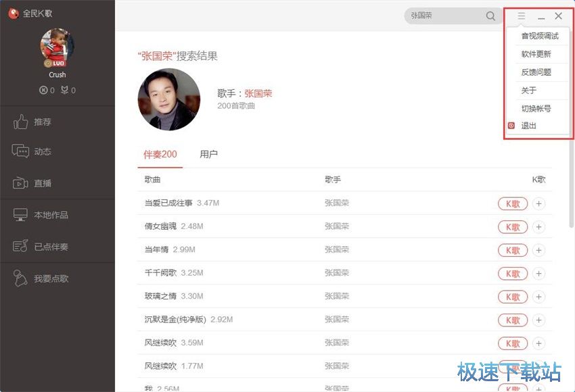The height and width of the screenshot is (392, 575).
Task: Open 我要点歌 sidebar item
Action: [41, 278]
